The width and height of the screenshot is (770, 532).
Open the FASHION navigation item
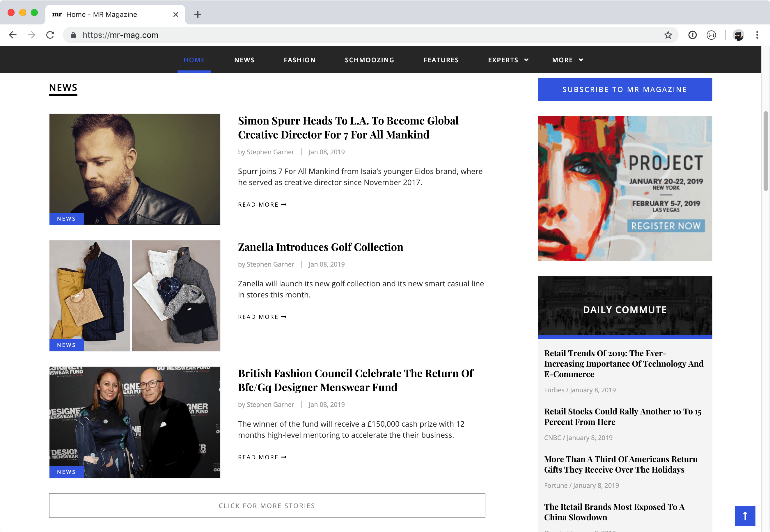click(x=300, y=60)
